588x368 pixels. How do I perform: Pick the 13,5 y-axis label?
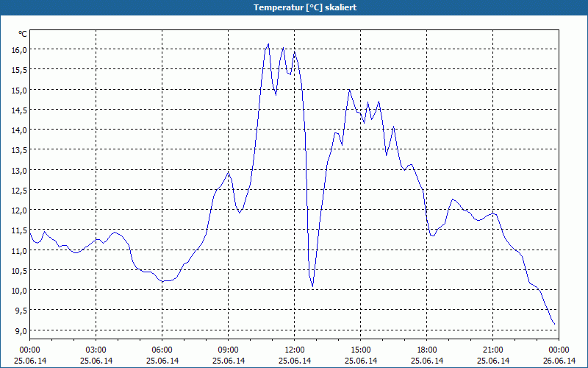coord(19,150)
